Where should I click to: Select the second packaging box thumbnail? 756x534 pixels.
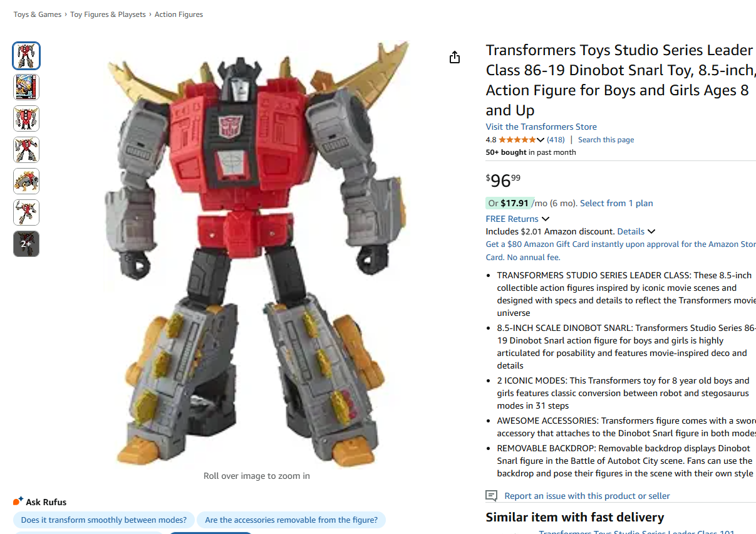[x=26, y=87]
